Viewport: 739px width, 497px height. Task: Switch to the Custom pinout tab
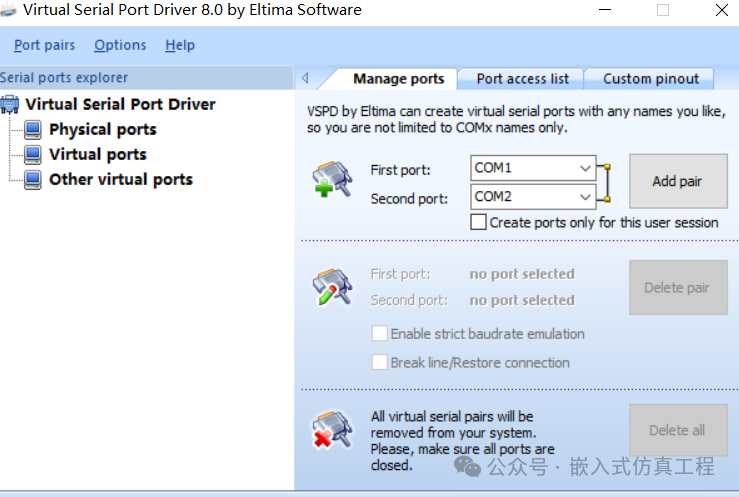click(x=651, y=79)
